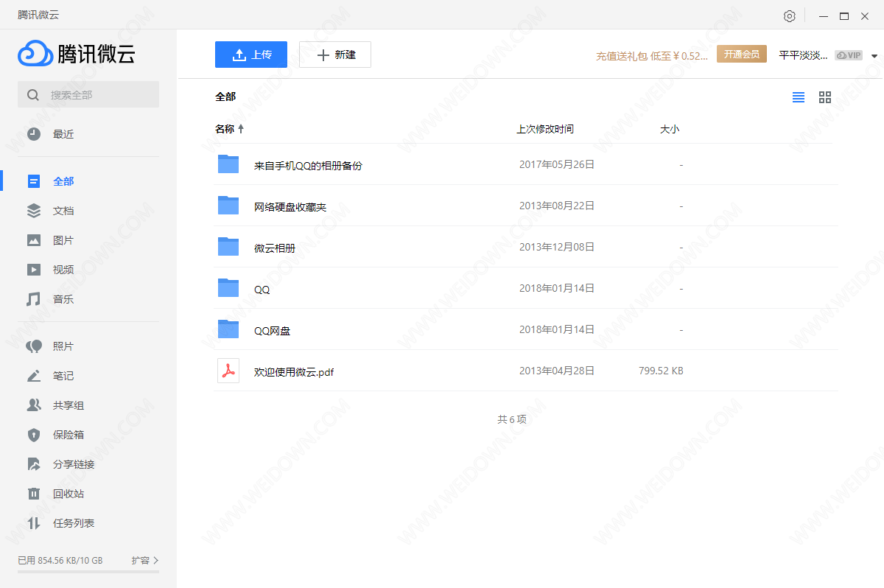Open 保险箱 shield icon in sidebar
884x588 pixels.
tap(34, 435)
